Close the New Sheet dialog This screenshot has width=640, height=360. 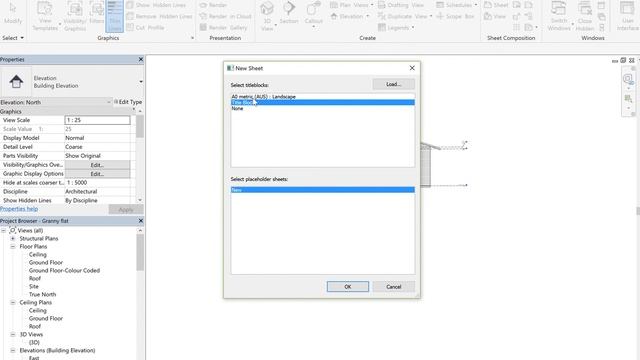(x=412, y=68)
